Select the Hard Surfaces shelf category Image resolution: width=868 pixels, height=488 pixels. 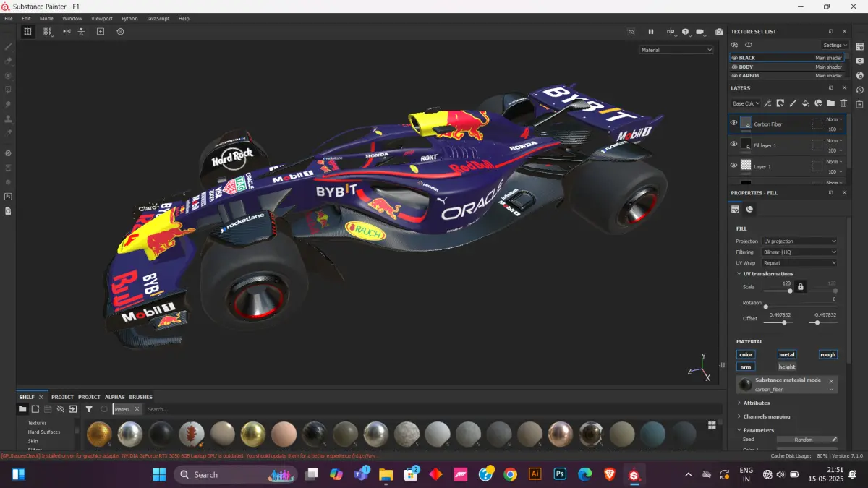click(44, 432)
